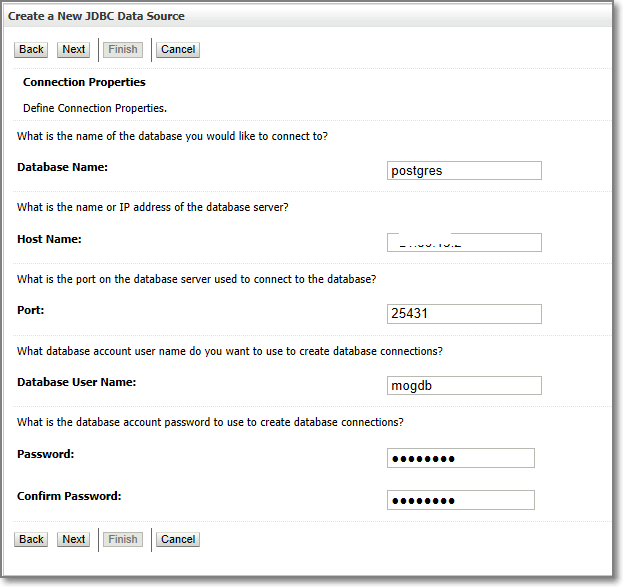
Task: Hit Cancel button below the Confirm Password field
Action: [178, 539]
